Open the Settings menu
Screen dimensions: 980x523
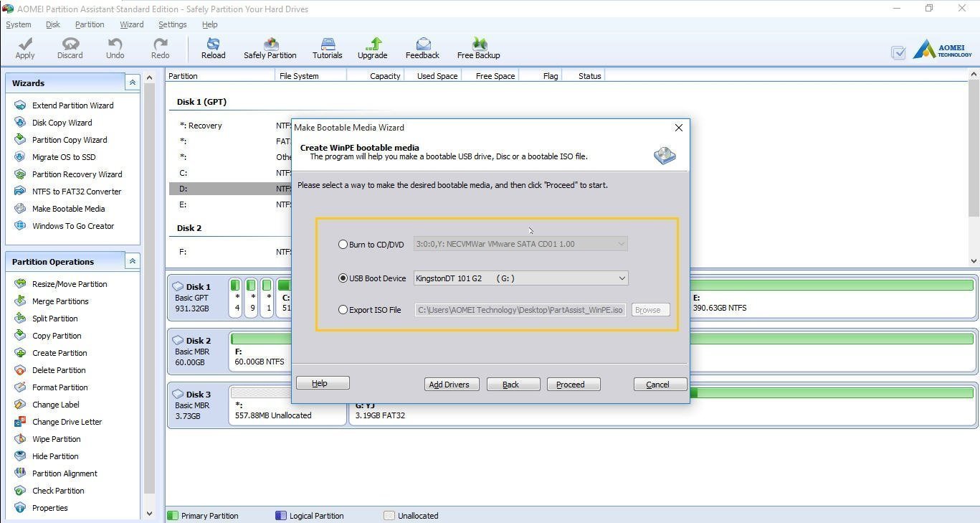(172, 24)
